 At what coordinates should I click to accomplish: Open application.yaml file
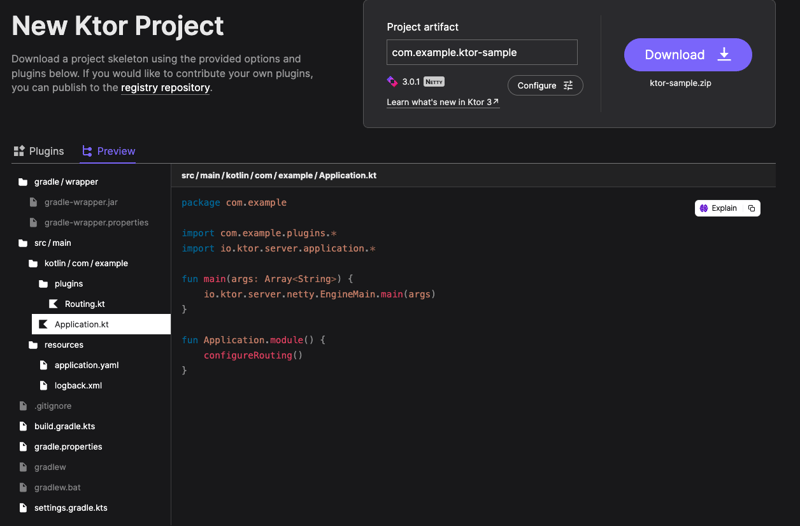(x=86, y=365)
